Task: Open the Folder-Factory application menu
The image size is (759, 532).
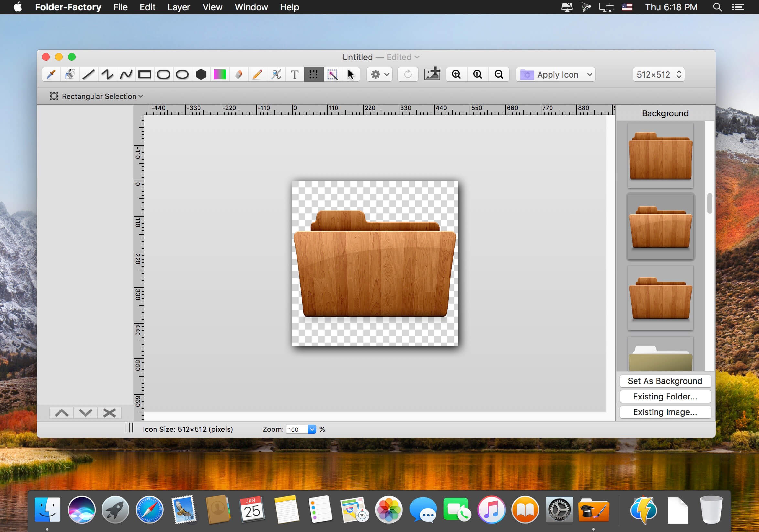Action: click(68, 7)
